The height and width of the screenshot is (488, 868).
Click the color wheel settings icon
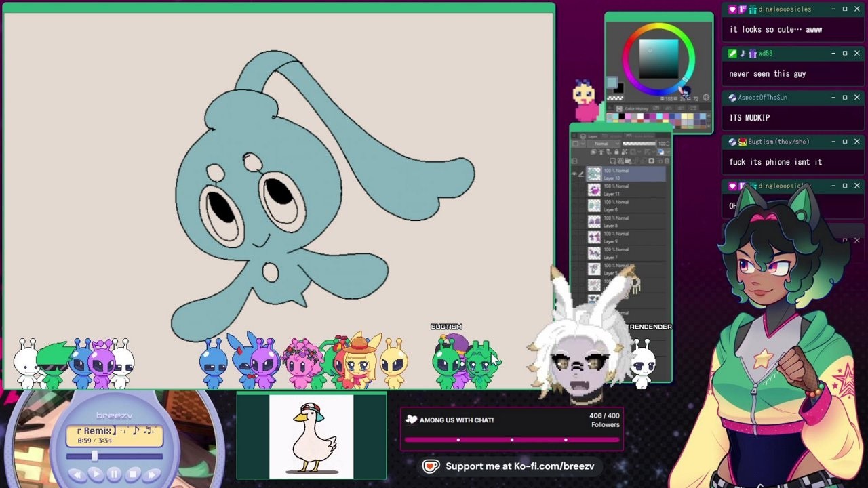pyautogui.click(x=706, y=98)
